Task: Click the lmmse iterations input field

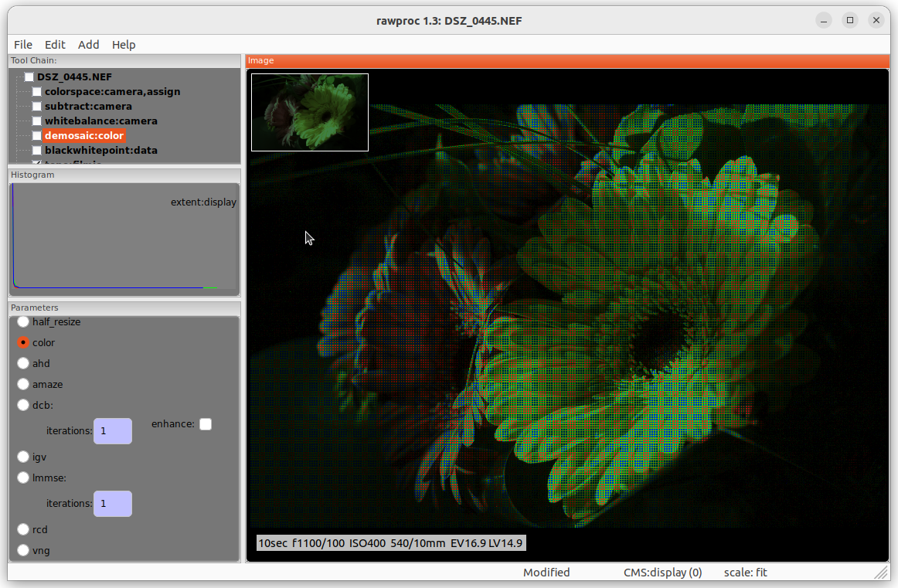Action: (112, 504)
